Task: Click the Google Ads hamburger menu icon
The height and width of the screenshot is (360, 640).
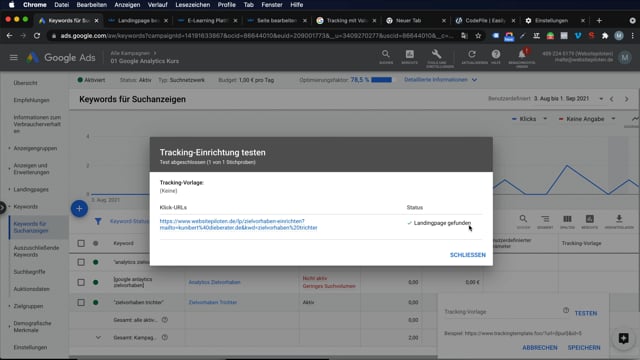Action: (13, 58)
